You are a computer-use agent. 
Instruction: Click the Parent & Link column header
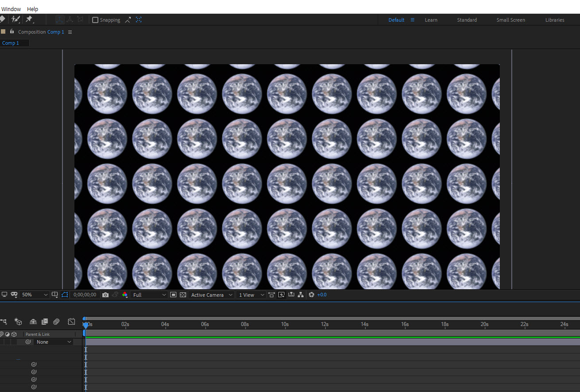pyautogui.click(x=38, y=334)
